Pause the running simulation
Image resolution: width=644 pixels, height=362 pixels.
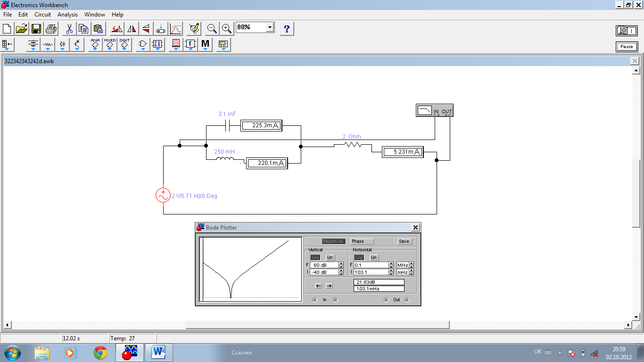click(627, 47)
